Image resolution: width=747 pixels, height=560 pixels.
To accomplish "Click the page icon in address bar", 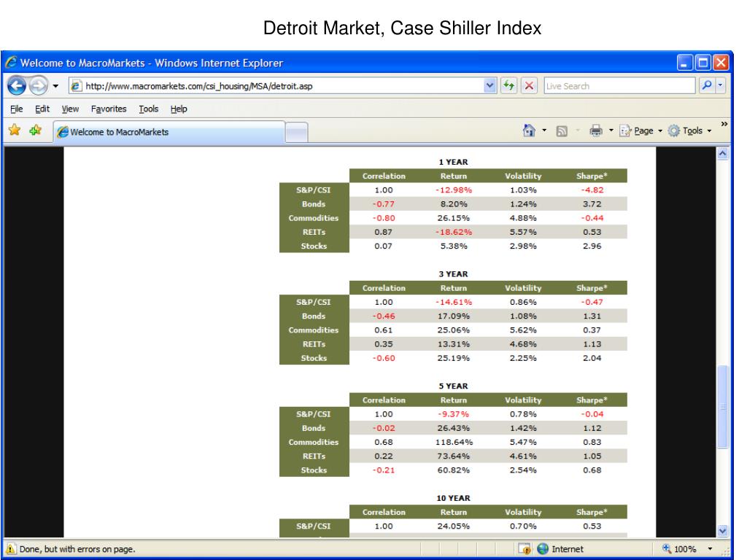I will [x=76, y=86].
